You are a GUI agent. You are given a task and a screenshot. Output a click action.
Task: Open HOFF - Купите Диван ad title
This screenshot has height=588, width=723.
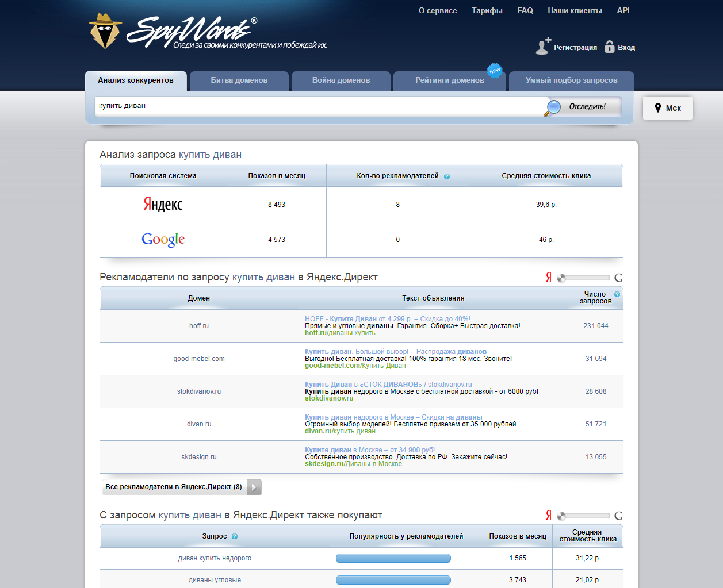click(x=388, y=319)
